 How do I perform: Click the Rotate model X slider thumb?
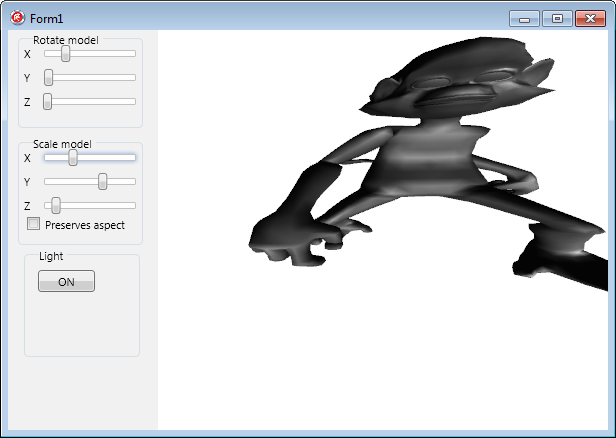pos(66,53)
